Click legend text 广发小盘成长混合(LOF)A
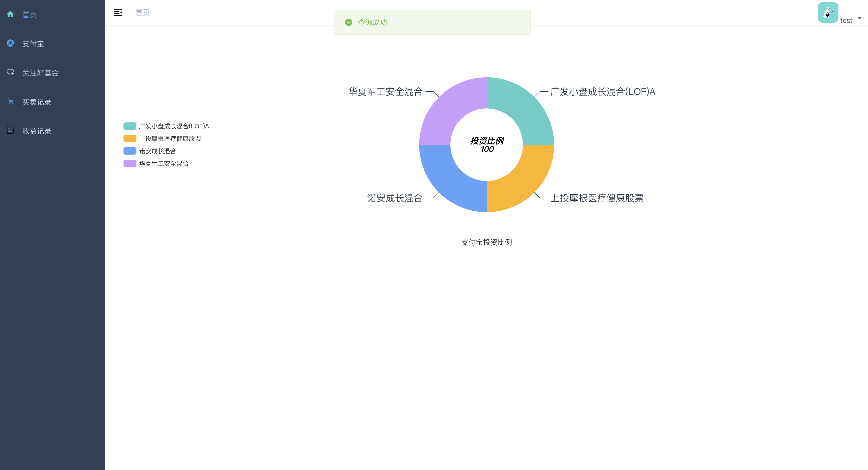The width and height of the screenshot is (868, 470). [x=174, y=126]
